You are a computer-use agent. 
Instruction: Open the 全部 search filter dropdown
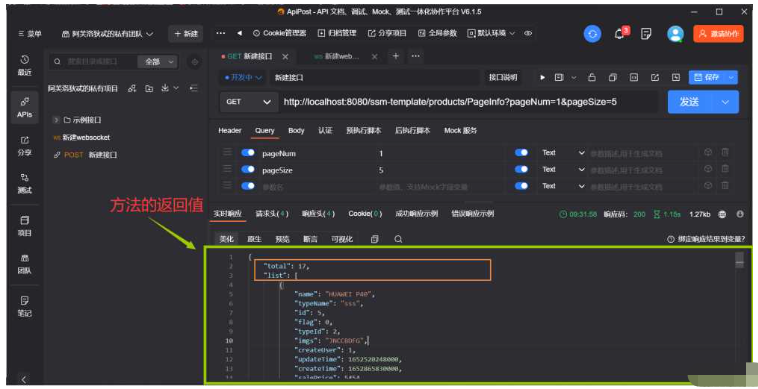click(x=157, y=62)
